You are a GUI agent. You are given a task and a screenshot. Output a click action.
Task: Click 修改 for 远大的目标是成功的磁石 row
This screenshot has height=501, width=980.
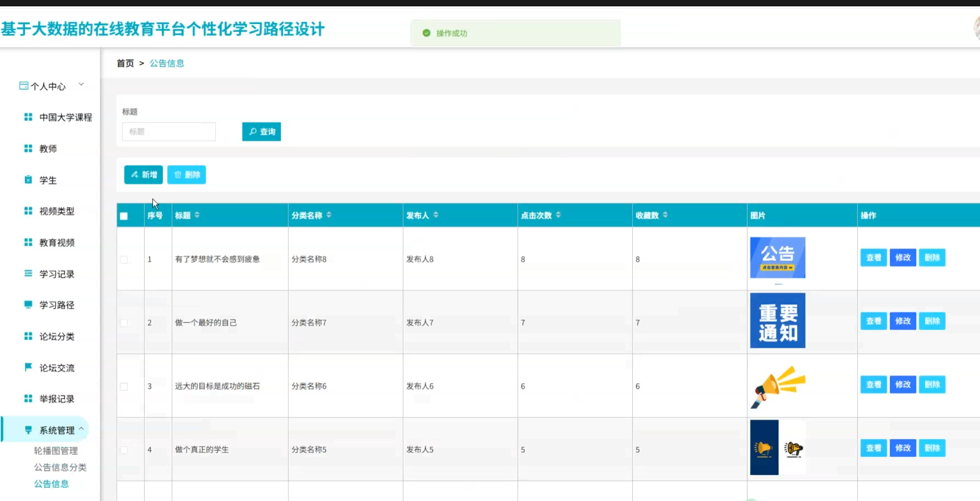[x=903, y=384]
